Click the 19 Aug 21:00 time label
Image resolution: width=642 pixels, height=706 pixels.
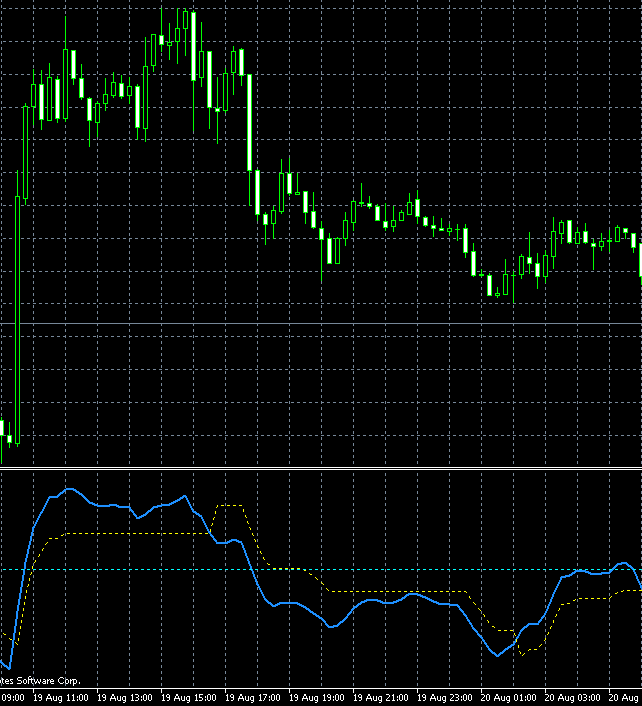[381, 697]
